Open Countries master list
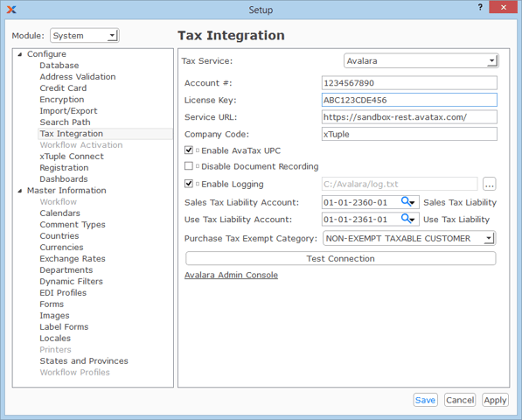The height and width of the screenshot is (420, 522). tap(59, 236)
